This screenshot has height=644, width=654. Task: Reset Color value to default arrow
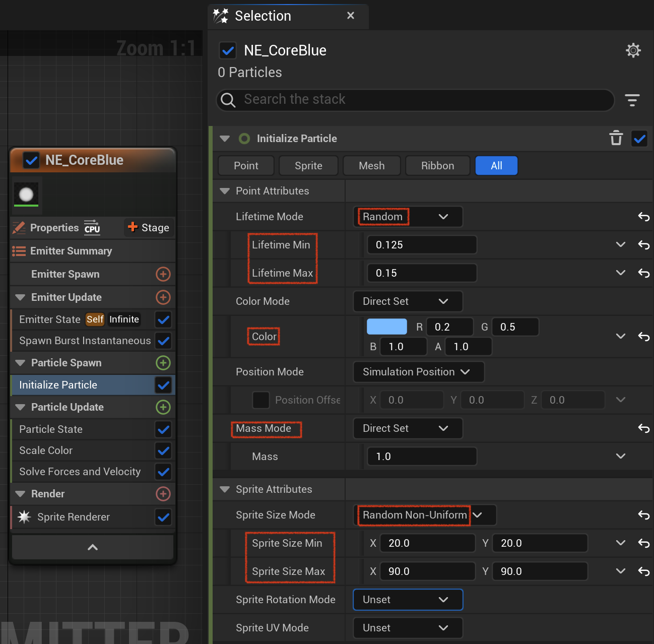click(x=644, y=337)
